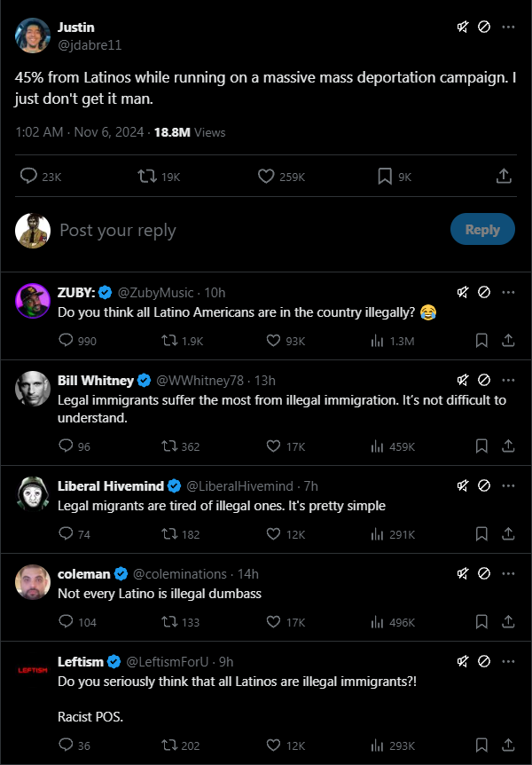Image resolution: width=532 pixels, height=765 pixels.
Task: Open reply thread on Justin's post
Action: click(28, 177)
